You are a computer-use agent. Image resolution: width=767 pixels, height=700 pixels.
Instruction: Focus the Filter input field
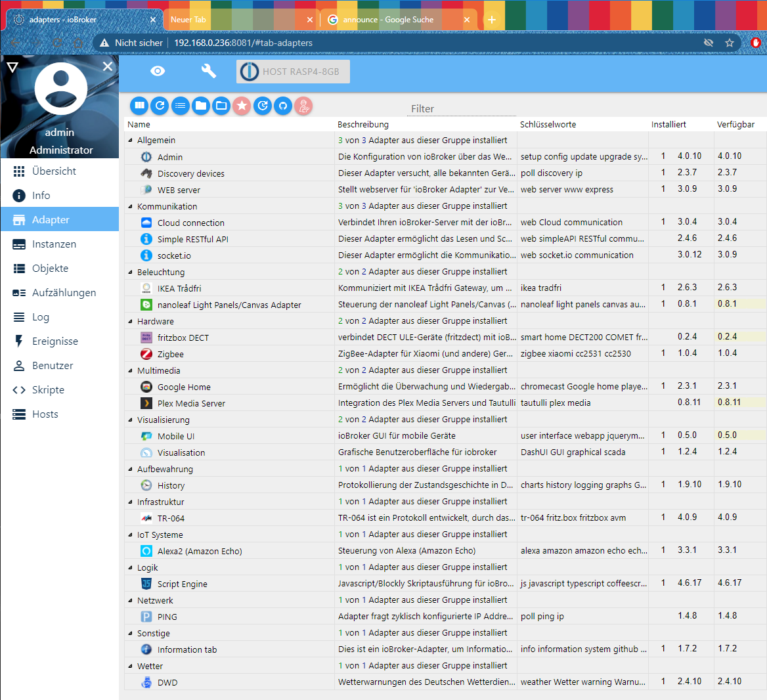point(462,108)
